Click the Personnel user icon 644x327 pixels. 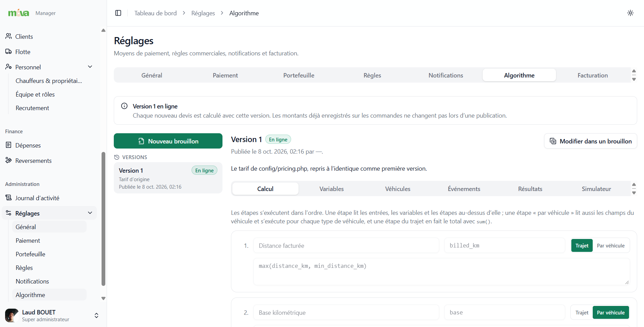(8, 67)
